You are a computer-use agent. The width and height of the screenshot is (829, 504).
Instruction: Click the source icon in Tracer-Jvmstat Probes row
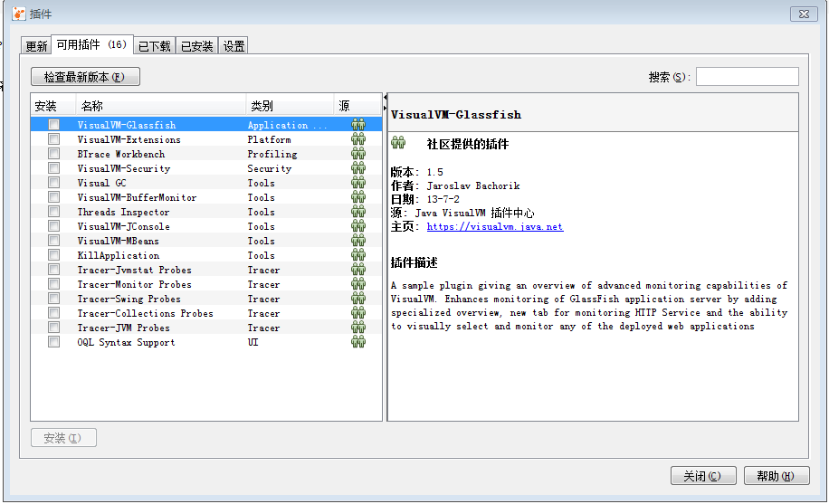point(358,270)
